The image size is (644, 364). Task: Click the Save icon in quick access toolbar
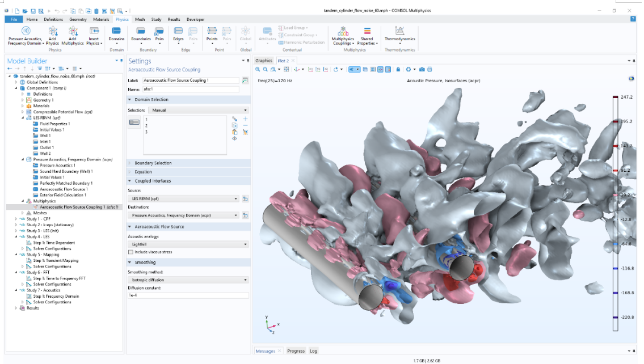33,11
